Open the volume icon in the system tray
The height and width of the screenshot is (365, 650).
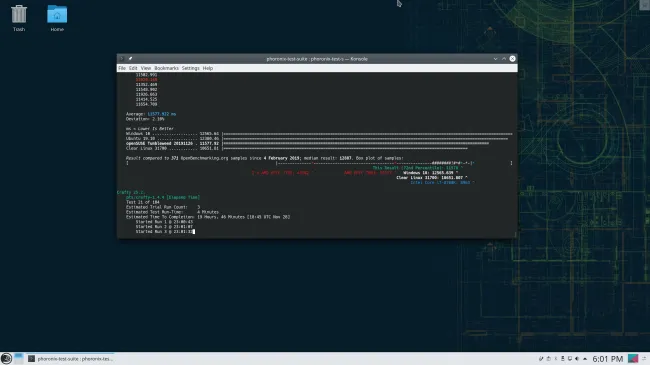(x=577, y=359)
